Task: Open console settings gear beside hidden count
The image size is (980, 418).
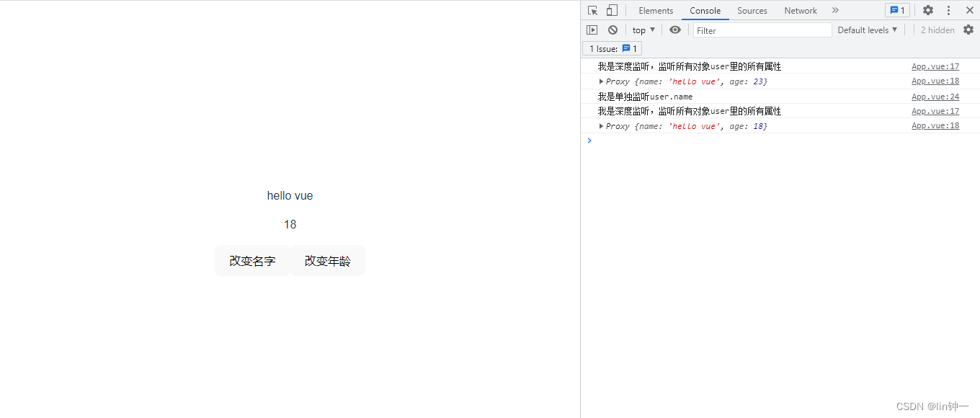Action: [x=968, y=30]
